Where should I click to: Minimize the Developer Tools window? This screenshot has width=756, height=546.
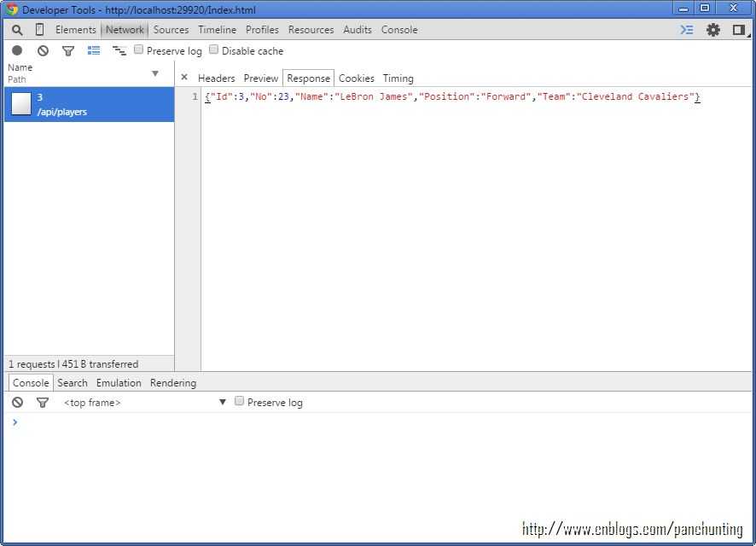tap(683, 9)
